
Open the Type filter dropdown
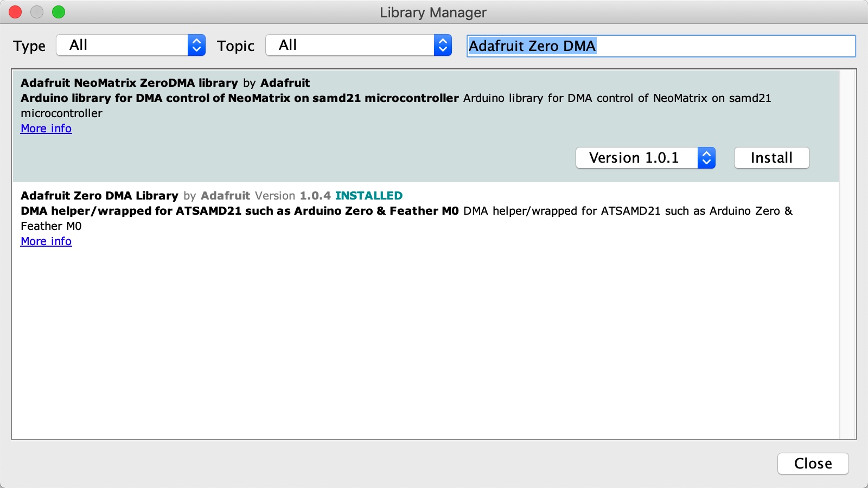pyautogui.click(x=131, y=45)
